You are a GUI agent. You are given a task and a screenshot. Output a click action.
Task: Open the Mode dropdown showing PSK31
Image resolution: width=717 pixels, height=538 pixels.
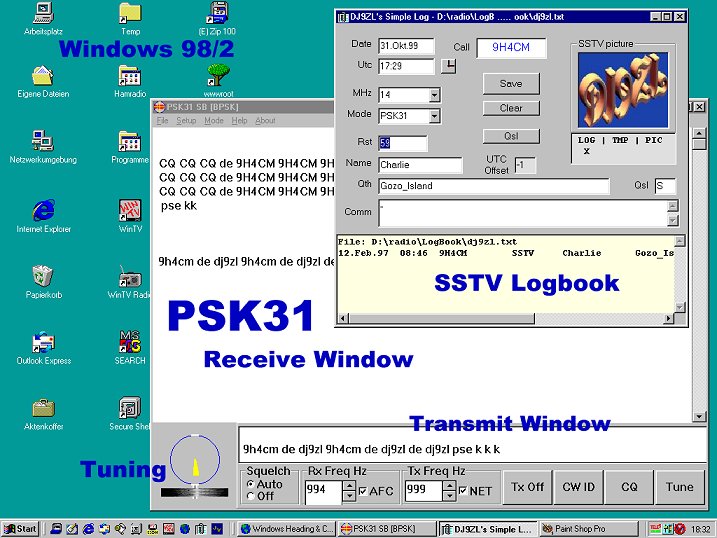(434, 116)
